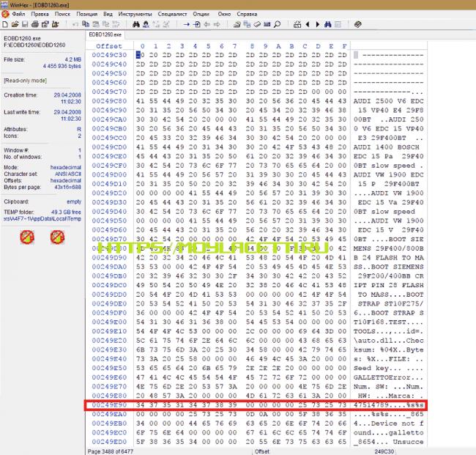Click offset label 00249C80
Image resolution: width=476 pixels, height=455 pixels.
[x=109, y=101]
